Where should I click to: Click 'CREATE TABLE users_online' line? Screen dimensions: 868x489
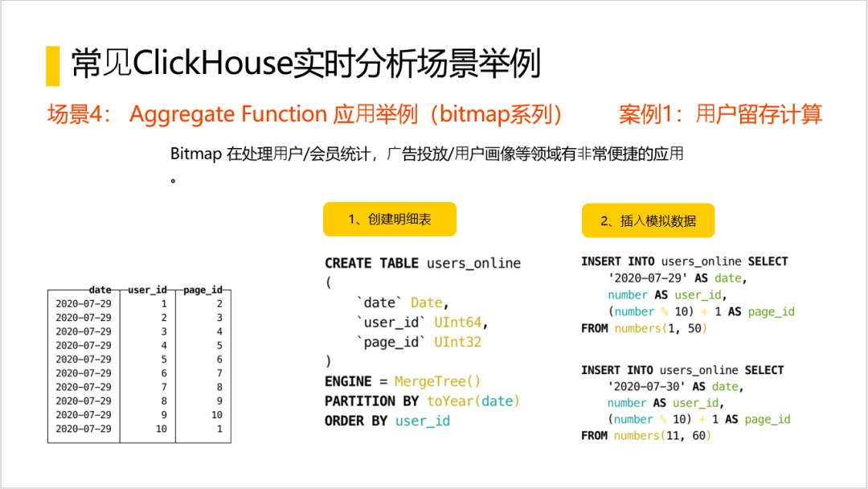coord(423,263)
